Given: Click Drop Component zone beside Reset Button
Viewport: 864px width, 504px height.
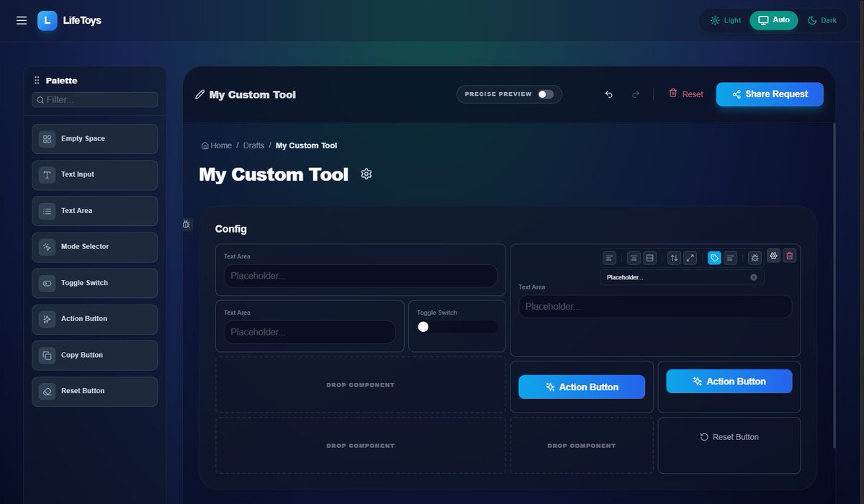Looking at the screenshot, I should pyautogui.click(x=582, y=446).
